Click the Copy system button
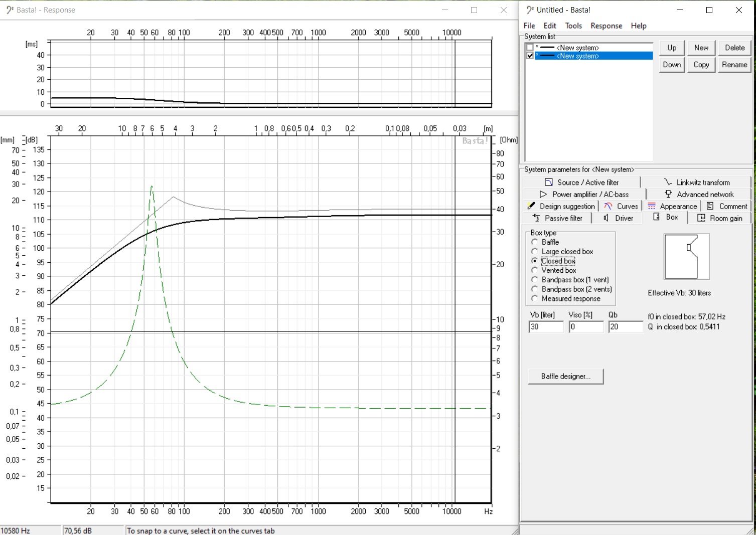Image resolution: width=756 pixels, height=535 pixels. 701,65
